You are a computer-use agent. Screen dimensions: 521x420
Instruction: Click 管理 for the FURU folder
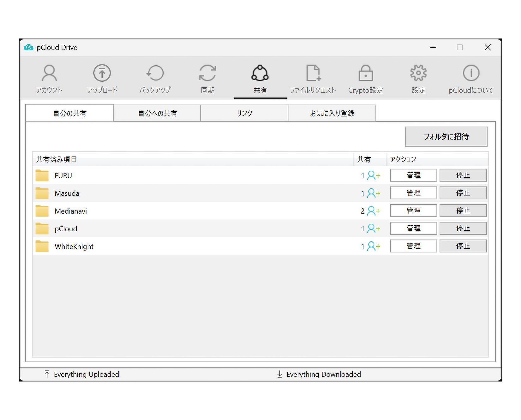point(414,175)
